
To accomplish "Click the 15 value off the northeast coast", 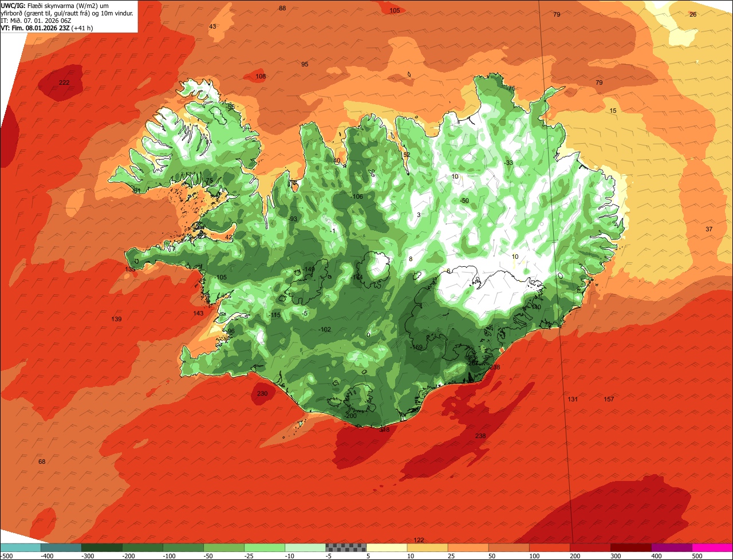I will (x=613, y=111).
